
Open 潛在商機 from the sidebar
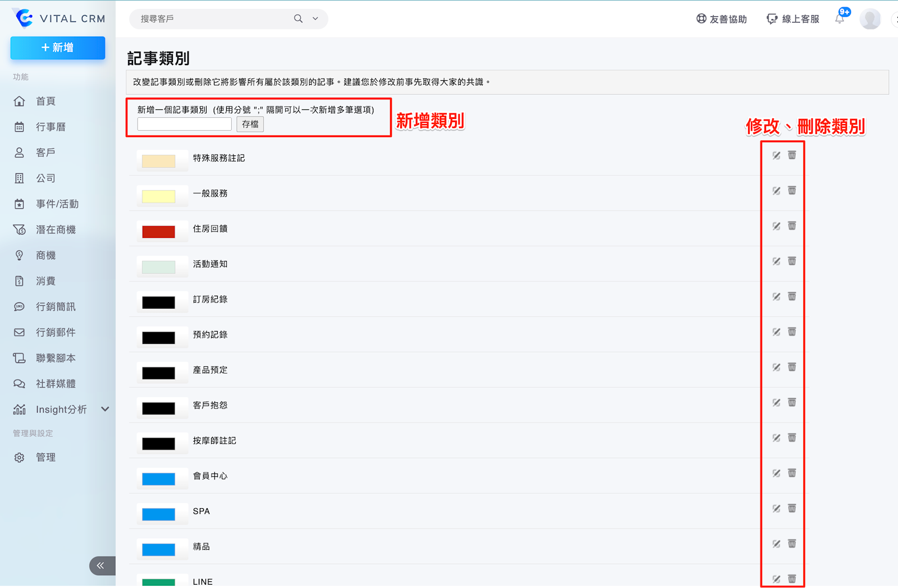(x=56, y=230)
